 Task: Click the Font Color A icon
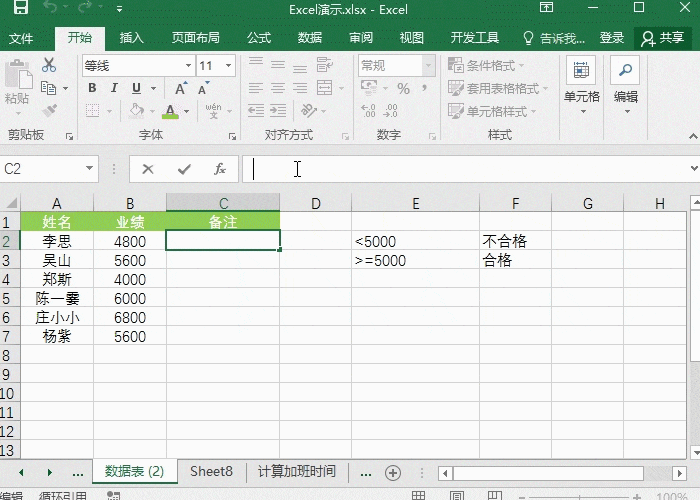point(170,111)
